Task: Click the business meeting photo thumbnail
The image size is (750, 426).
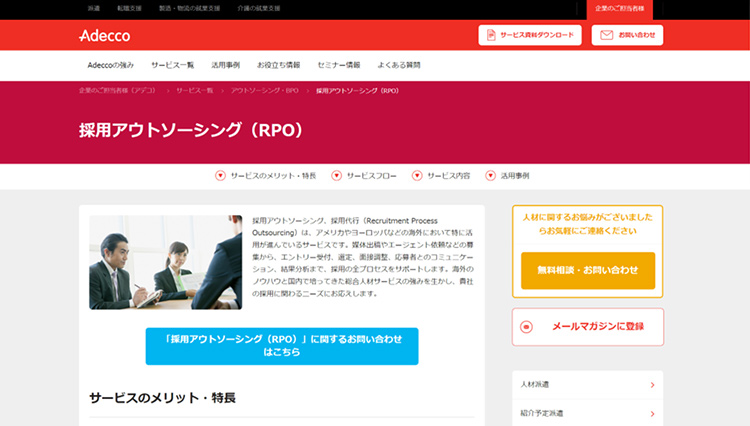Action: click(x=165, y=262)
